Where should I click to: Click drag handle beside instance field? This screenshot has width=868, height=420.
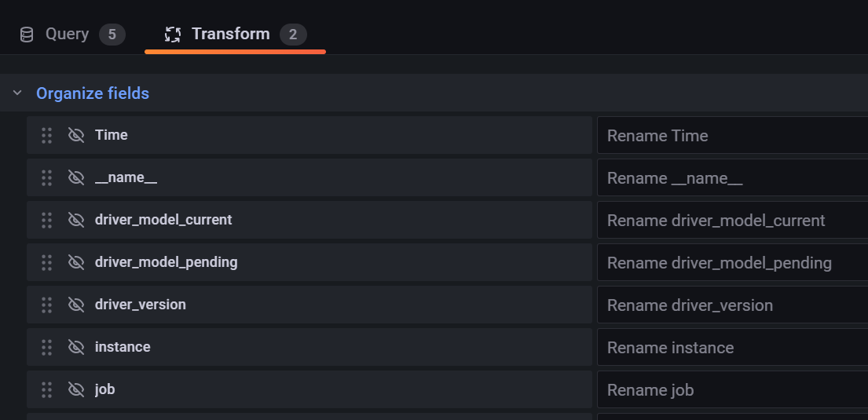click(46, 347)
